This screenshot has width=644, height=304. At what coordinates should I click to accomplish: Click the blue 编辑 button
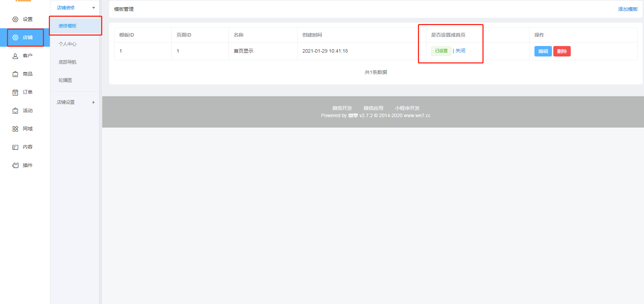pyautogui.click(x=543, y=51)
